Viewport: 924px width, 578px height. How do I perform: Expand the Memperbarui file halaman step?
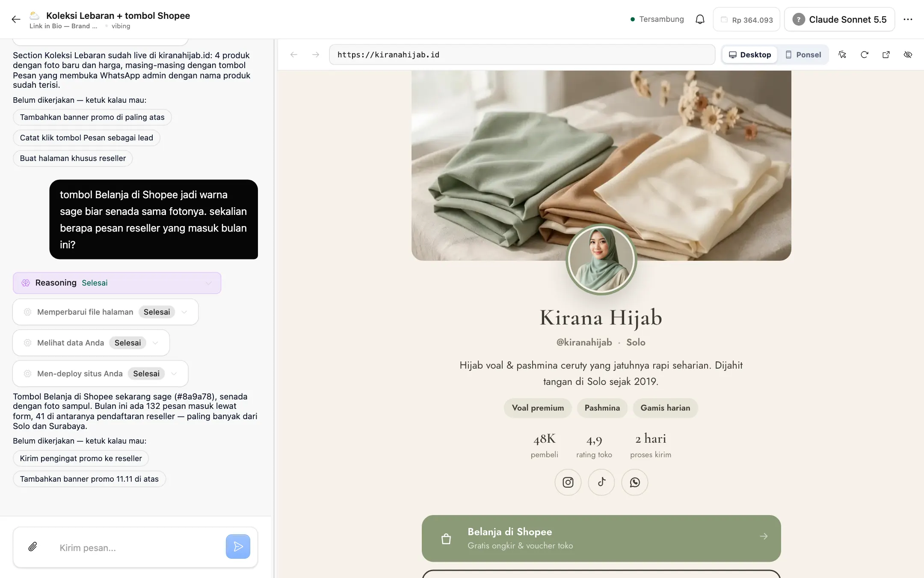(106, 312)
